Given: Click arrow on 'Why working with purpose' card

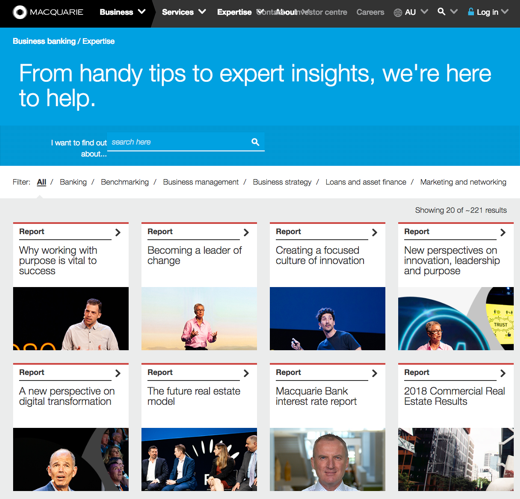Looking at the screenshot, I should click(118, 233).
